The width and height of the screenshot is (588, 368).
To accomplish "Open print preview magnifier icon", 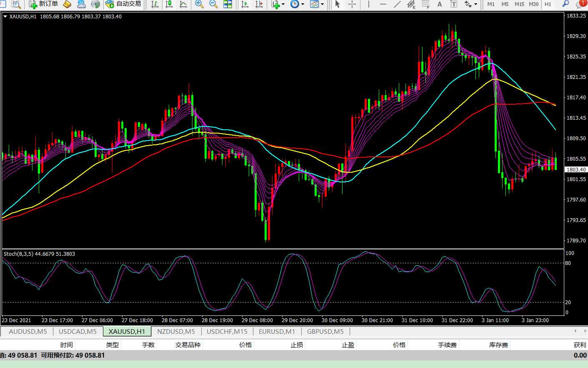I will [x=16, y=4].
